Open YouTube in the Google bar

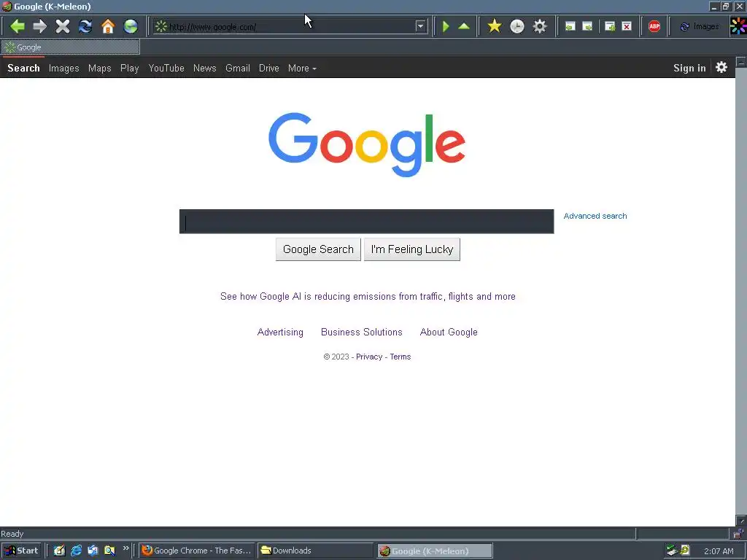click(x=166, y=68)
